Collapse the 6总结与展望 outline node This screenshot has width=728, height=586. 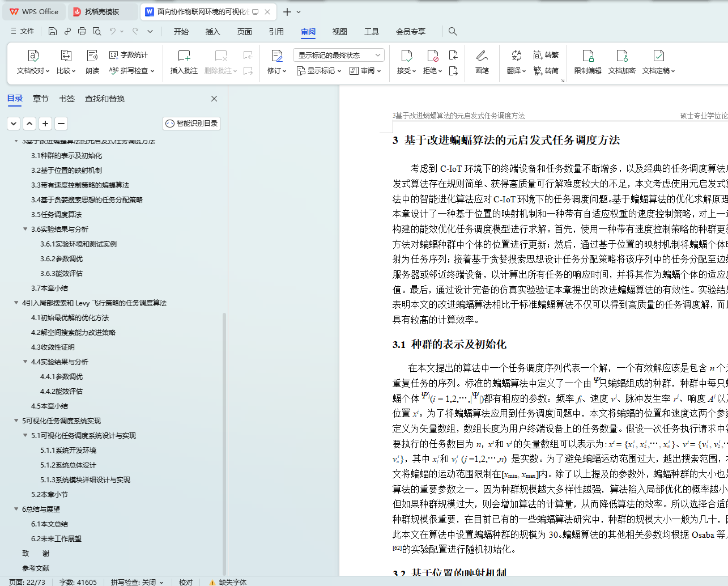[x=16, y=509]
